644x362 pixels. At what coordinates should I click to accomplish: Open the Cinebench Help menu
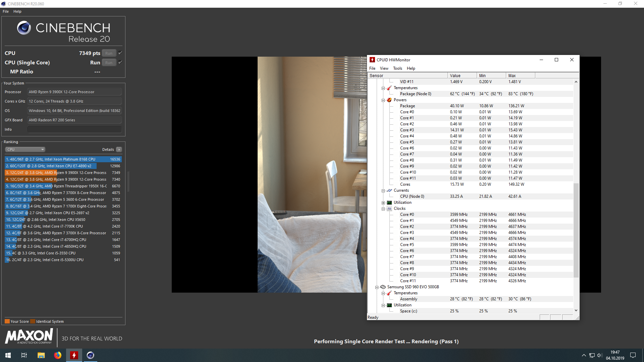[x=17, y=11]
